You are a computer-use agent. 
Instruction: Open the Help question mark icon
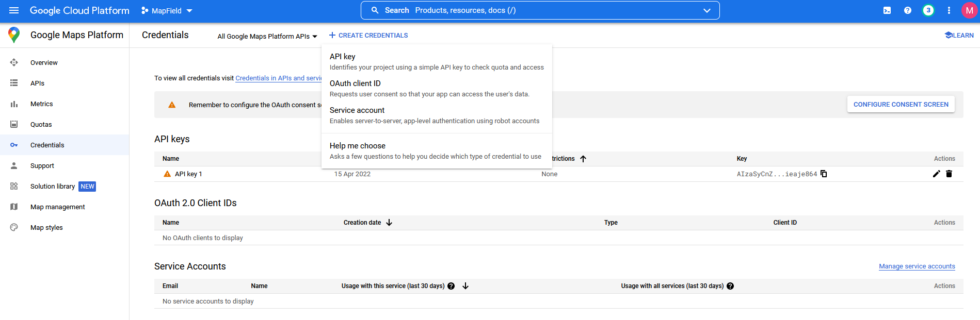coord(908,10)
